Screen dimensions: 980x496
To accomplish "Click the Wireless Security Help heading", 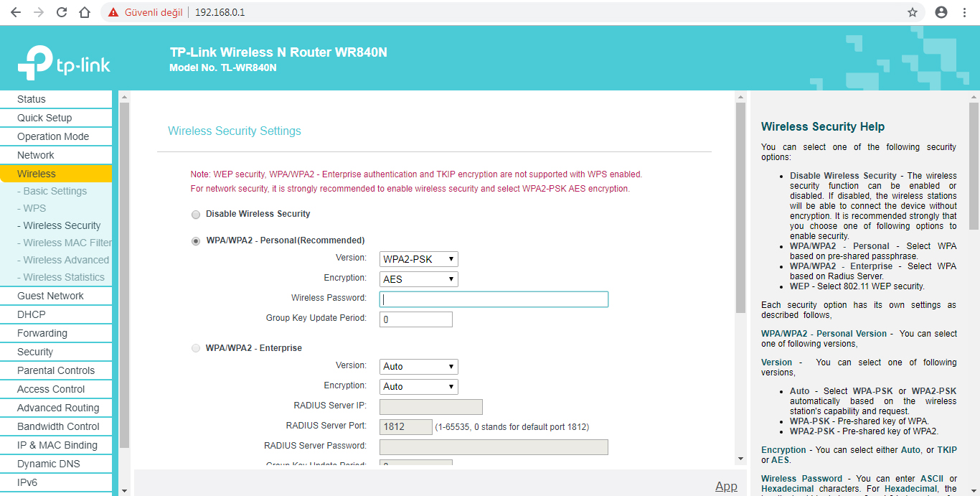I will click(823, 127).
